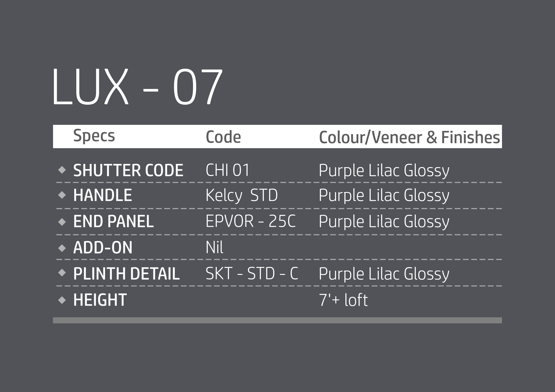Select the diamond bullet beside ADD-ON
This screenshot has width=555, height=392.
point(62,248)
